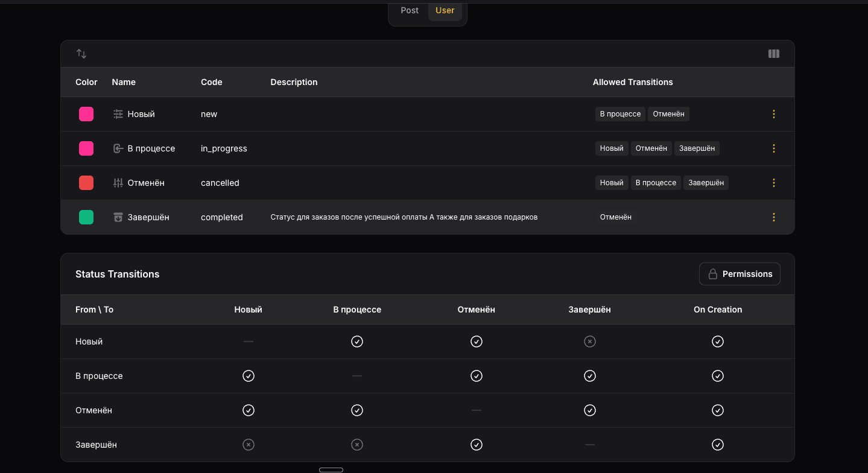The height and width of the screenshot is (473, 868).
Task: Toggle Завершён to Новый transition
Action: (249, 445)
